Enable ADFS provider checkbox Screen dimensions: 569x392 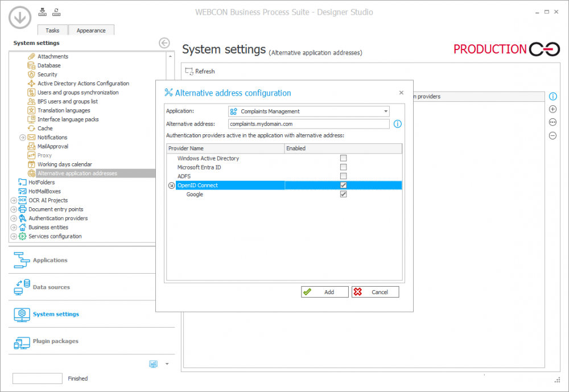pos(343,176)
